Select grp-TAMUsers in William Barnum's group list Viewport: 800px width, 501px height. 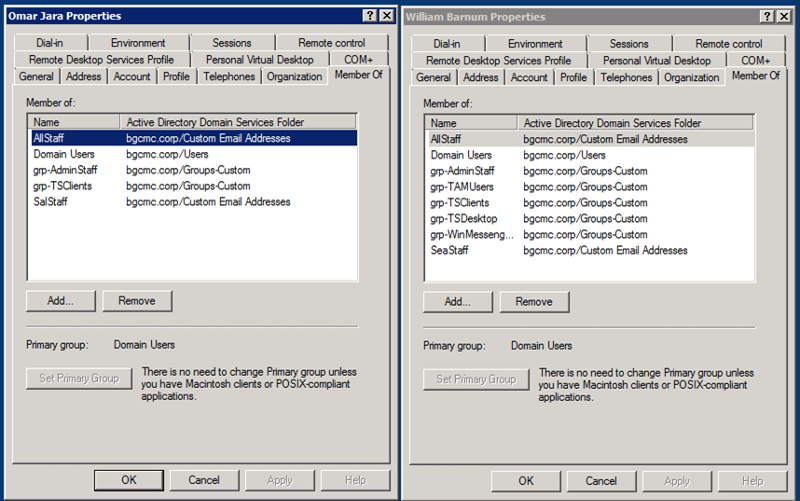tap(462, 187)
